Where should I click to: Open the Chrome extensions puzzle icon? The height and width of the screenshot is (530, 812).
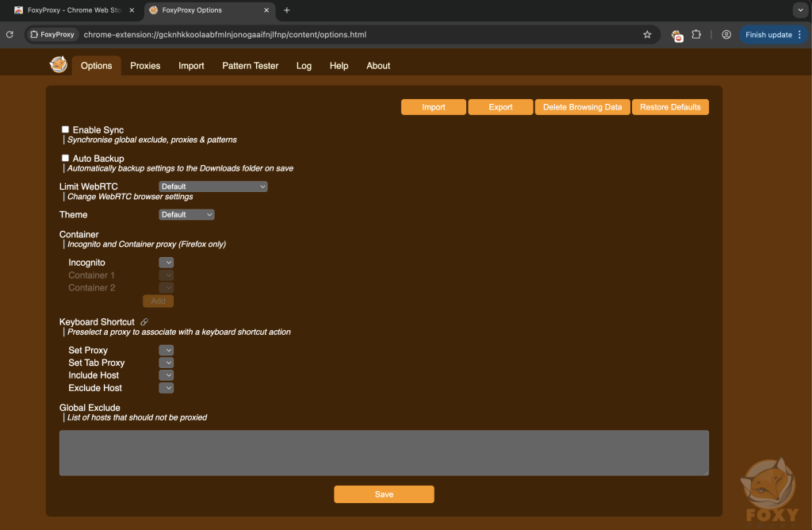click(697, 35)
